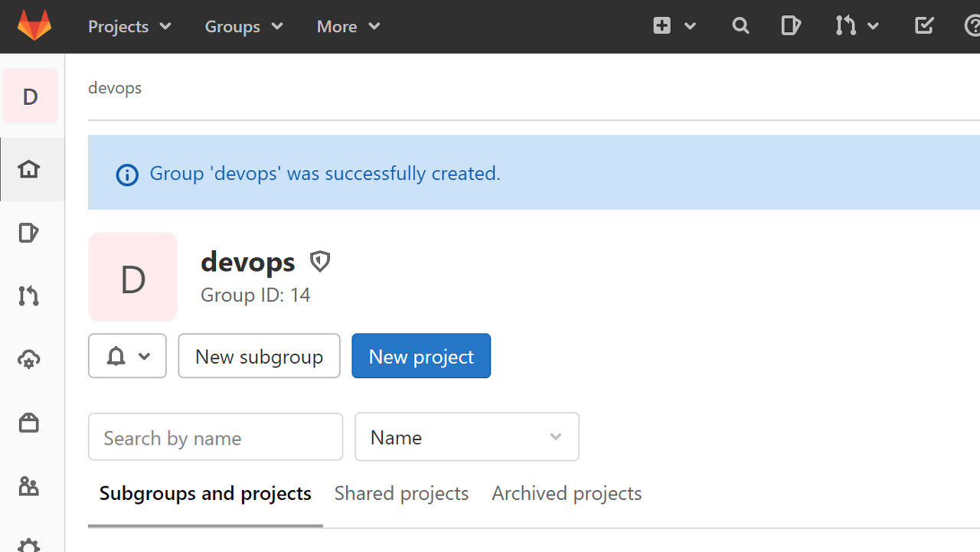Viewport: 980px width, 552px height.
Task: Click the GitLab fox logo
Action: click(x=34, y=26)
